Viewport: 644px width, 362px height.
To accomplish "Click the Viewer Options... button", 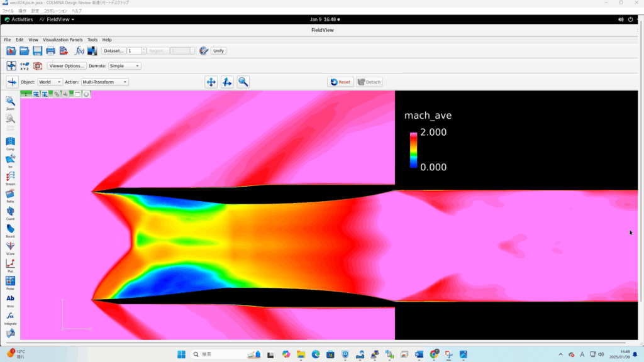I will [67, 66].
